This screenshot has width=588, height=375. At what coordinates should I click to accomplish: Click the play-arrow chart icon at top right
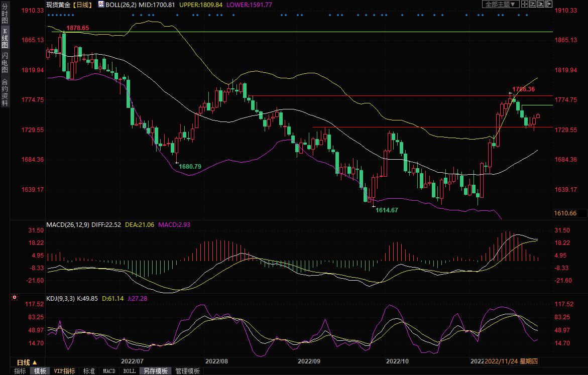tap(541, 4)
